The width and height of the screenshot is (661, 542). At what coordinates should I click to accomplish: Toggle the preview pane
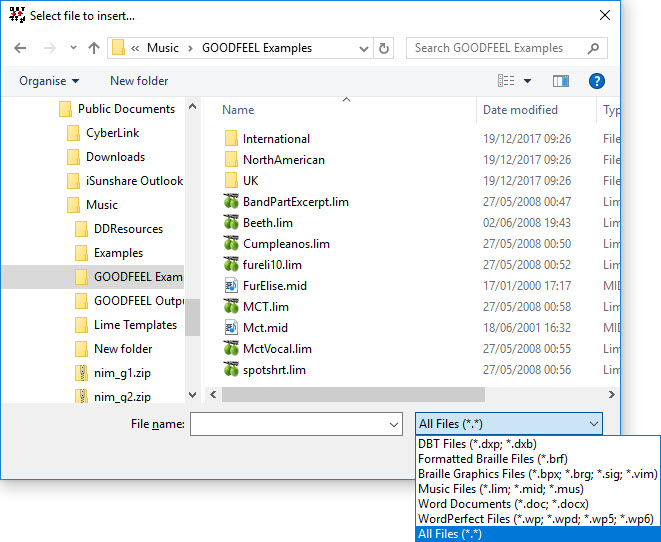(561, 81)
